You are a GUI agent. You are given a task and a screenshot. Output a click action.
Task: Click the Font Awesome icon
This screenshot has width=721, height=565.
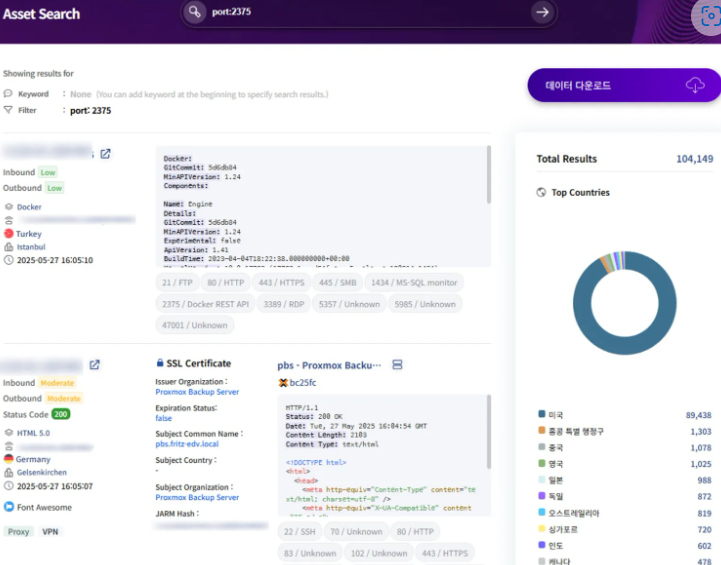[x=9, y=507]
